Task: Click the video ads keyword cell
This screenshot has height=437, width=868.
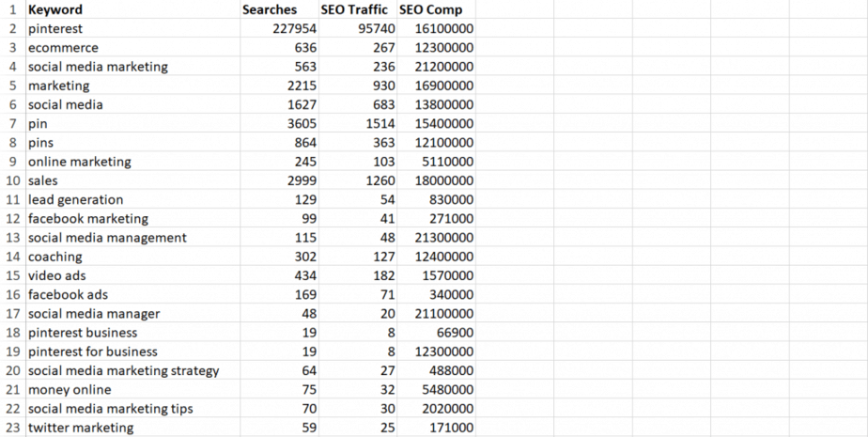Action: pos(57,275)
